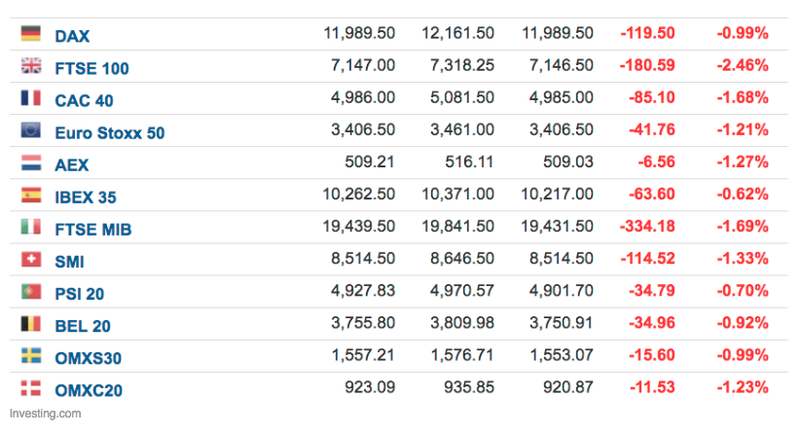Open the FTSE 100 index page

point(92,69)
